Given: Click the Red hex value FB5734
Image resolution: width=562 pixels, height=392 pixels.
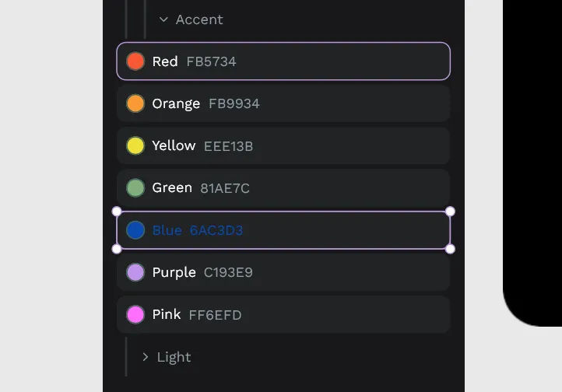Looking at the screenshot, I should pyautogui.click(x=211, y=61).
